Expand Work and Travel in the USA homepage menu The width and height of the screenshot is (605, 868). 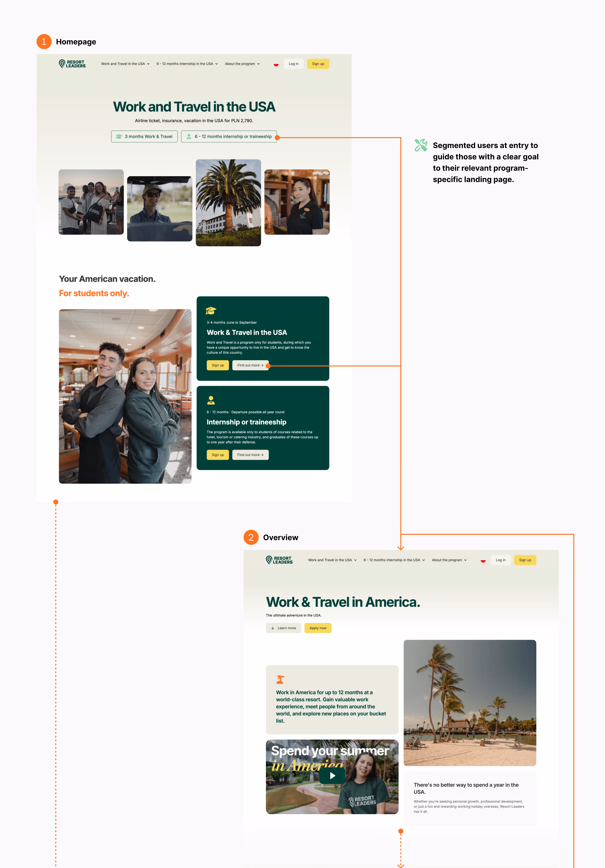click(x=125, y=64)
